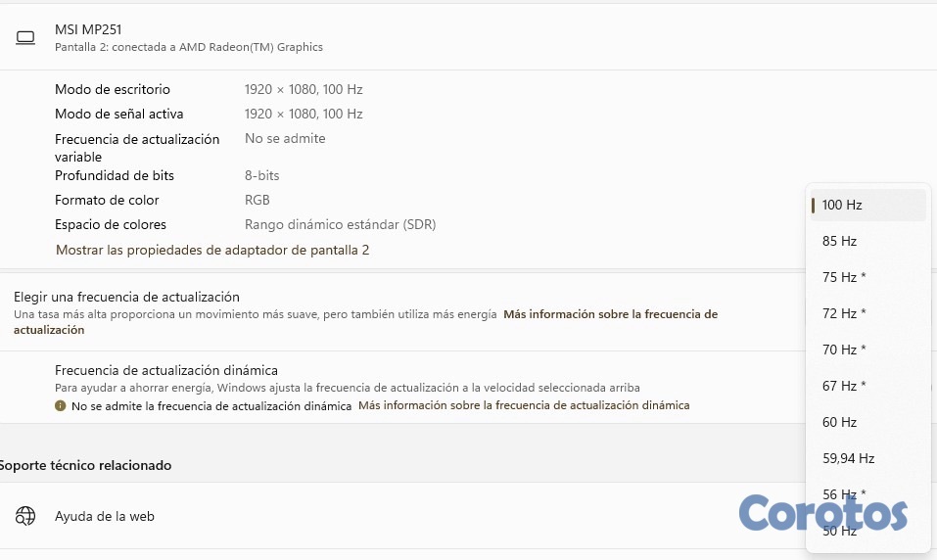
Task: Click the info icon beside the dynamic refresh warning
Action: tap(61, 405)
